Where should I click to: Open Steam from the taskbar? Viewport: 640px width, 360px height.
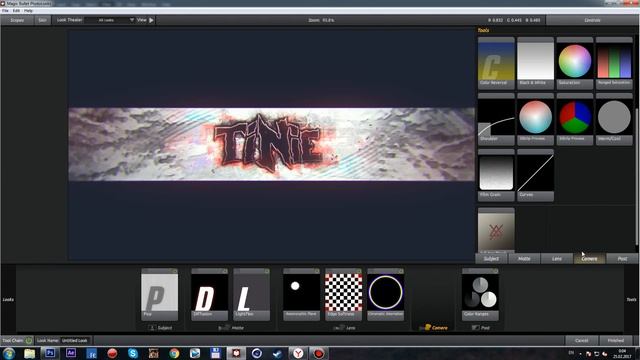[x=278, y=353]
